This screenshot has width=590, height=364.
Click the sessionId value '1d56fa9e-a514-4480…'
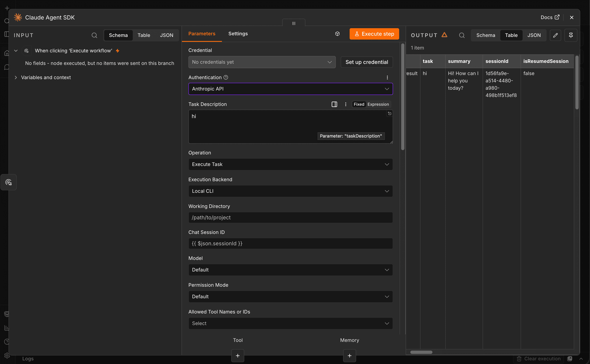click(501, 84)
